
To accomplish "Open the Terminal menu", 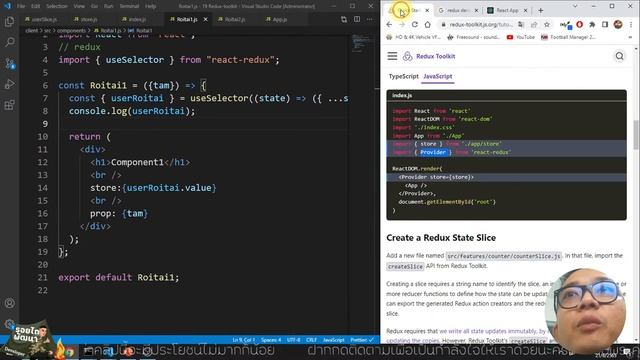I will point(129,6).
